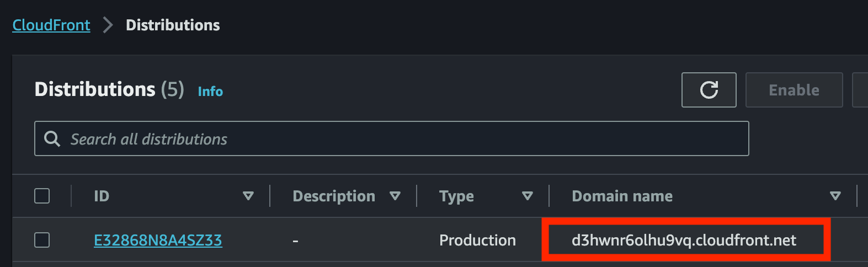Open distribution E32868N8A4SZ33
Viewport: 868px width, 267px height.
tap(158, 241)
